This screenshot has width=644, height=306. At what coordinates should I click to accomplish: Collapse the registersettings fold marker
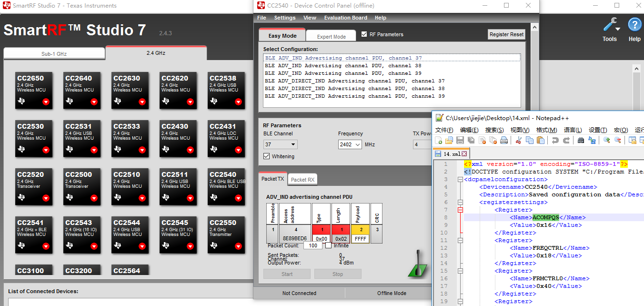point(460,202)
